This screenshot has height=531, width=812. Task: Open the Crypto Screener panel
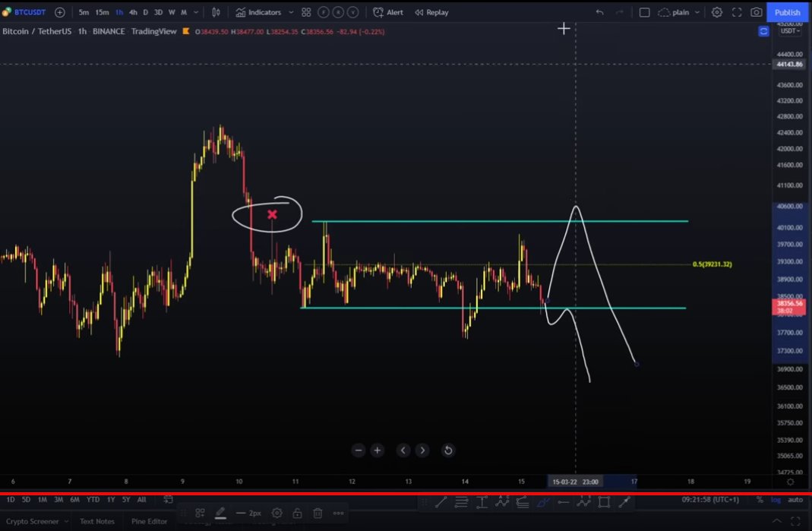pyautogui.click(x=32, y=521)
